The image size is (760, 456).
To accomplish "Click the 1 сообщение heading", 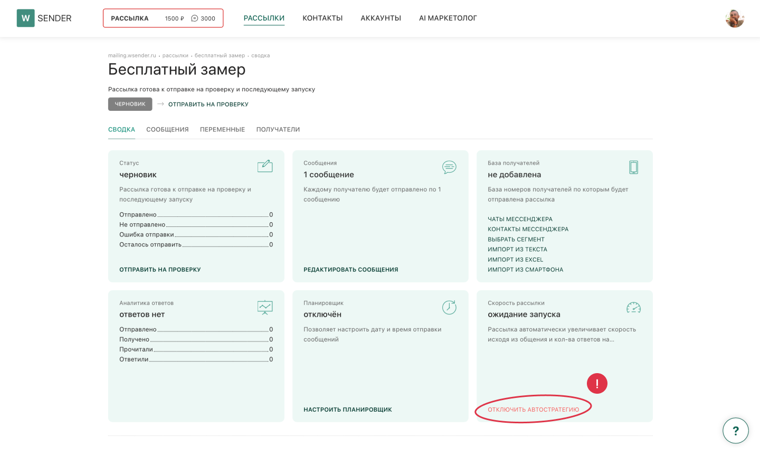I will [329, 174].
